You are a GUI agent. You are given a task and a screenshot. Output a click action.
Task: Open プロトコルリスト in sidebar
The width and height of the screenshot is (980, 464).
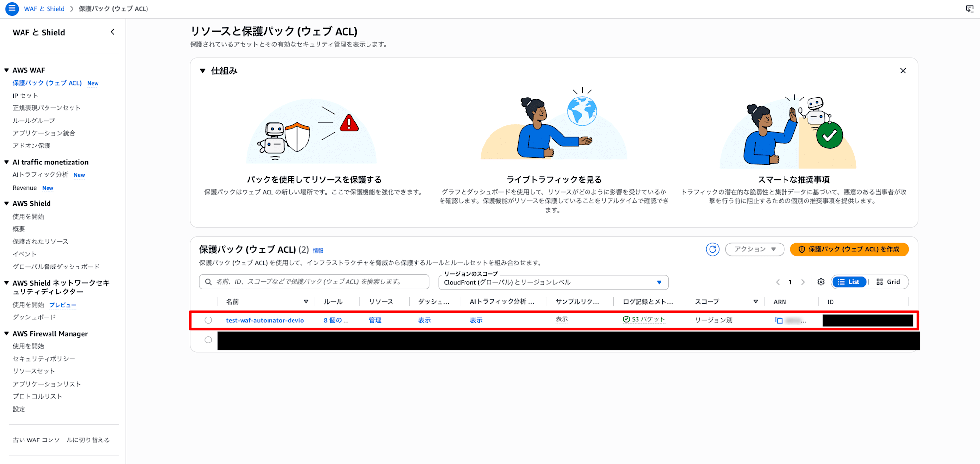[x=37, y=396]
